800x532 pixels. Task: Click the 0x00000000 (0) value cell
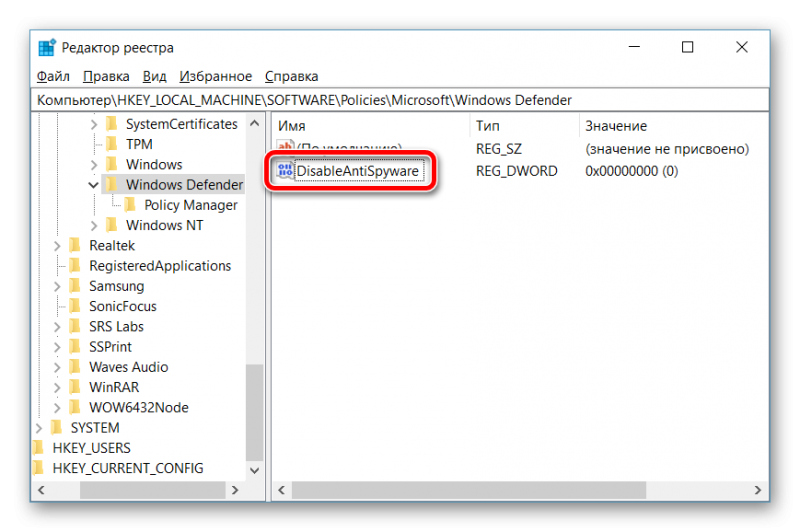(632, 171)
